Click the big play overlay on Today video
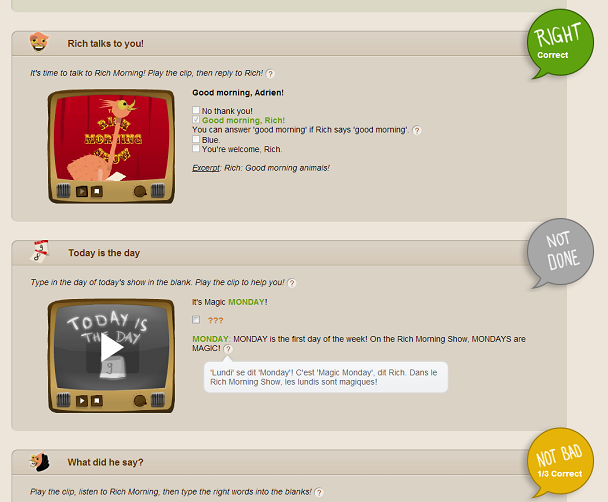This screenshot has width=608, height=502. coord(112,348)
